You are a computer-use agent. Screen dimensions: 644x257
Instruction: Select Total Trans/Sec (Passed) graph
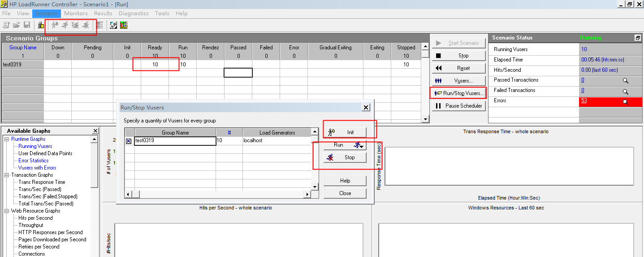(46, 204)
